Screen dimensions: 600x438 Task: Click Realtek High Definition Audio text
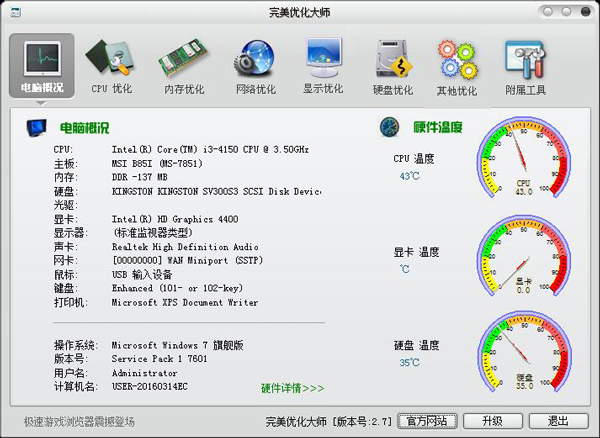(x=185, y=247)
